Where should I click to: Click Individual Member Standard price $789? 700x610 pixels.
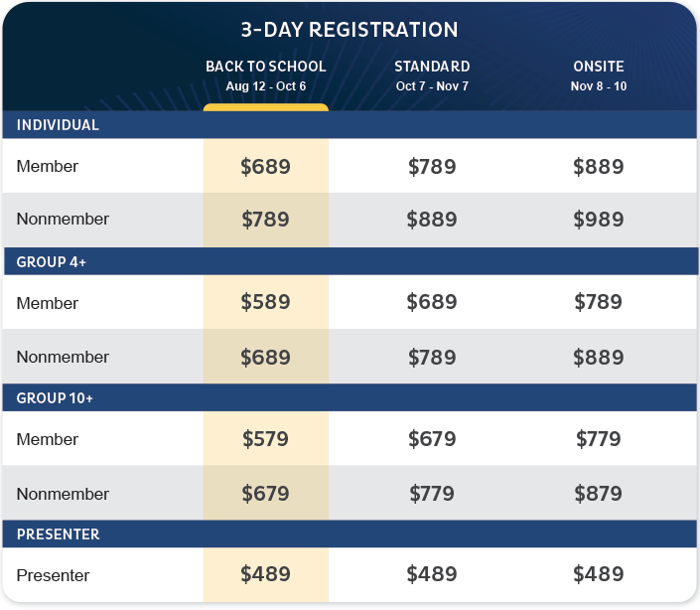click(x=432, y=167)
